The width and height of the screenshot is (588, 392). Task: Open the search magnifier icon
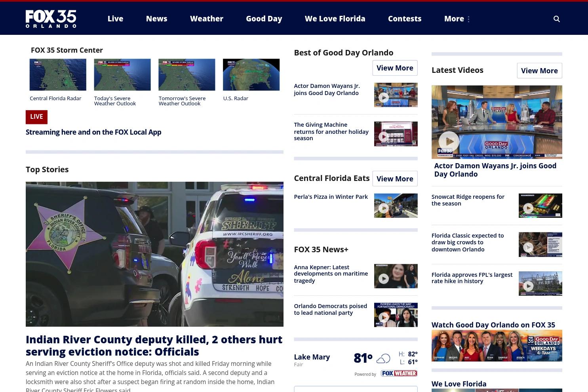click(556, 19)
